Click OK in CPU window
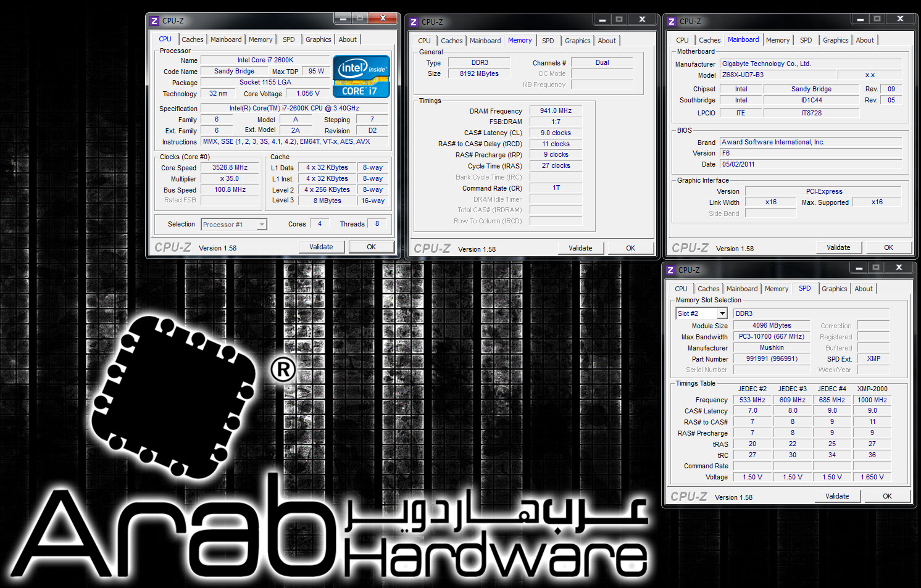 tap(372, 247)
